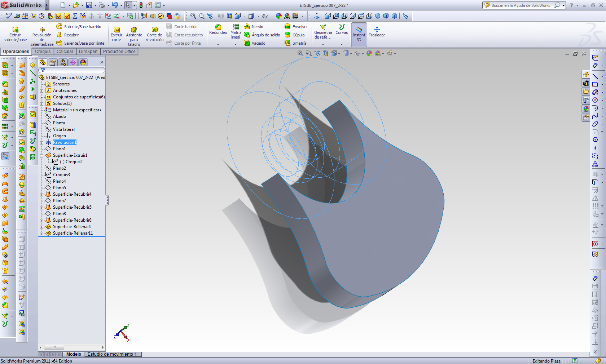Switch to the Croquis tab
606x364 pixels.
[x=43, y=52]
